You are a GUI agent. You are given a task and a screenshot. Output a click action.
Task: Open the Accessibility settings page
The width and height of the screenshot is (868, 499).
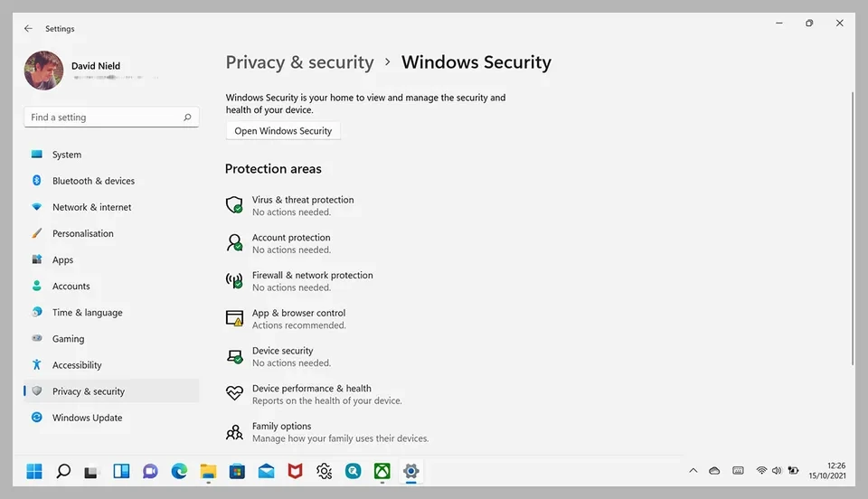[x=77, y=365]
